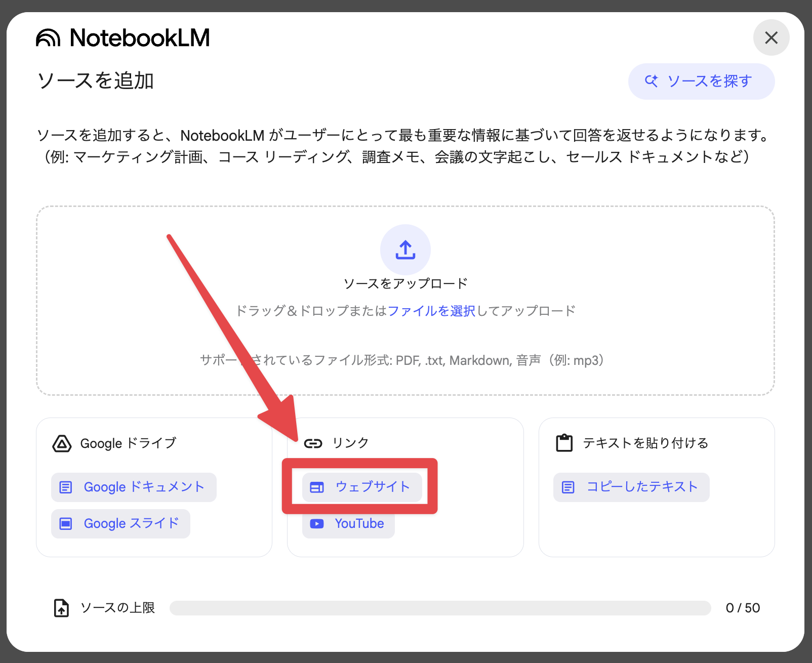Click the リンク heading
The height and width of the screenshot is (663, 812).
pos(350,443)
